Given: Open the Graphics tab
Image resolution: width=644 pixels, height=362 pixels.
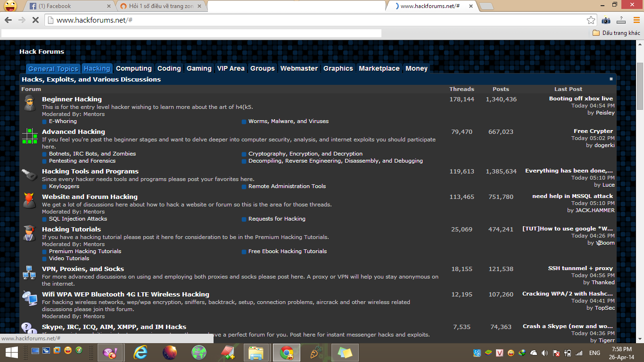Looking at the screenshot, I should tap(338, 68).
